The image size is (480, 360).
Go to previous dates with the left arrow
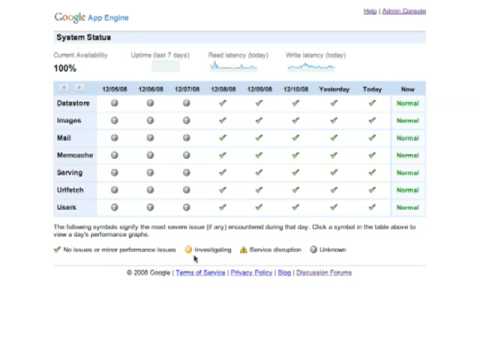pyautogui.click(x=64, y=88)
